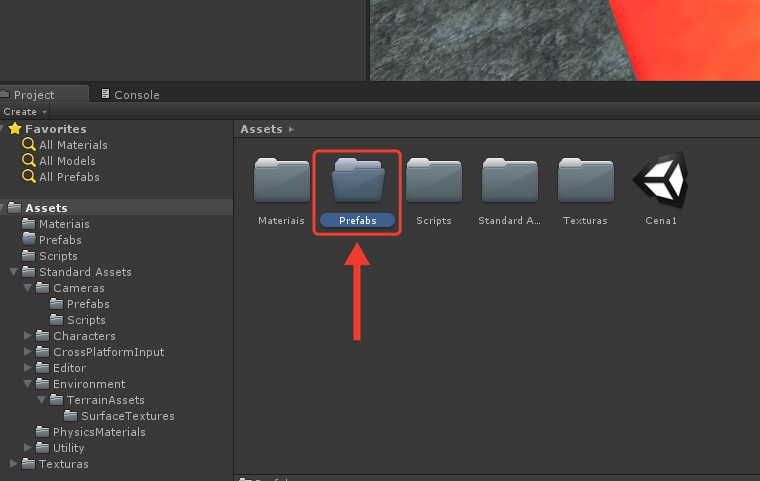Screen dimensions: 760x481
Task: Select Materiais in the folder tree
Action: 64,224
